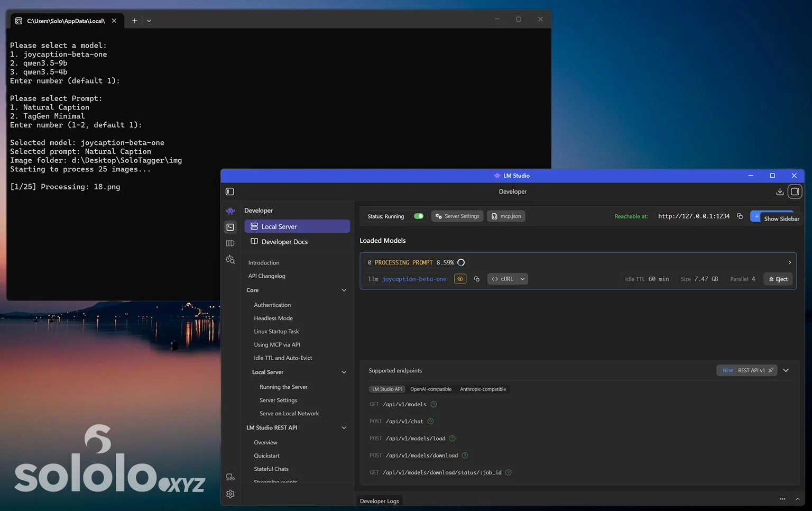Screen dimensions: 812x511
Task: Switch to the LM Studio API endpoints tab
Action: (387, 389)
